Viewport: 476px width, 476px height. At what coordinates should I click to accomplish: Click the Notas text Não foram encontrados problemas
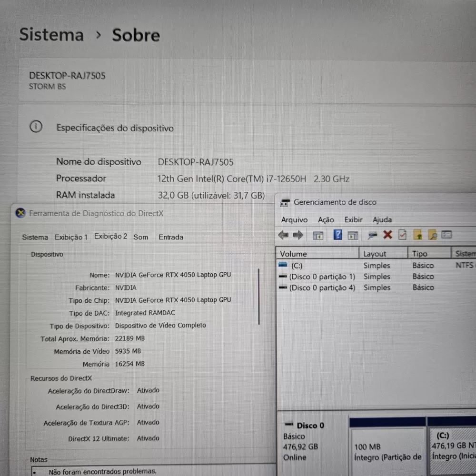coord(103,471)
